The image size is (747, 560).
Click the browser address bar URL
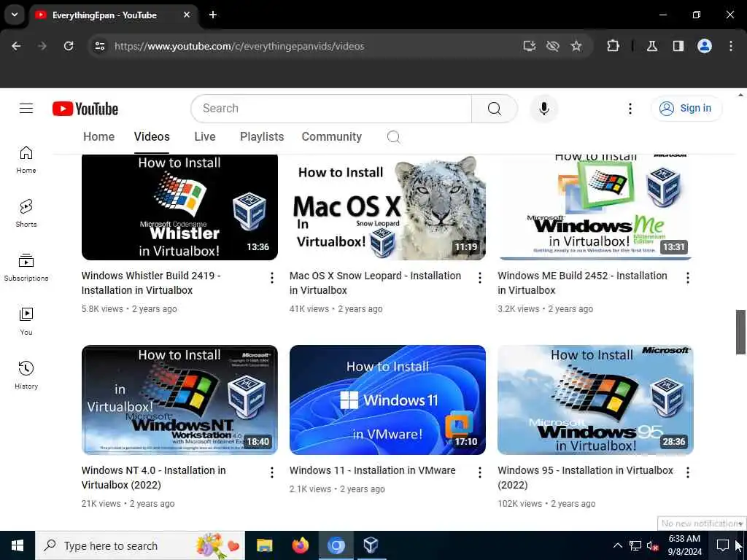tap(239, 46)
